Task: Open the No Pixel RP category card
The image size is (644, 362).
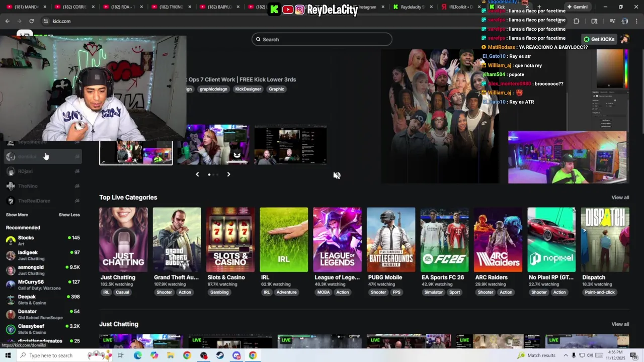Action: coord(551,240)
